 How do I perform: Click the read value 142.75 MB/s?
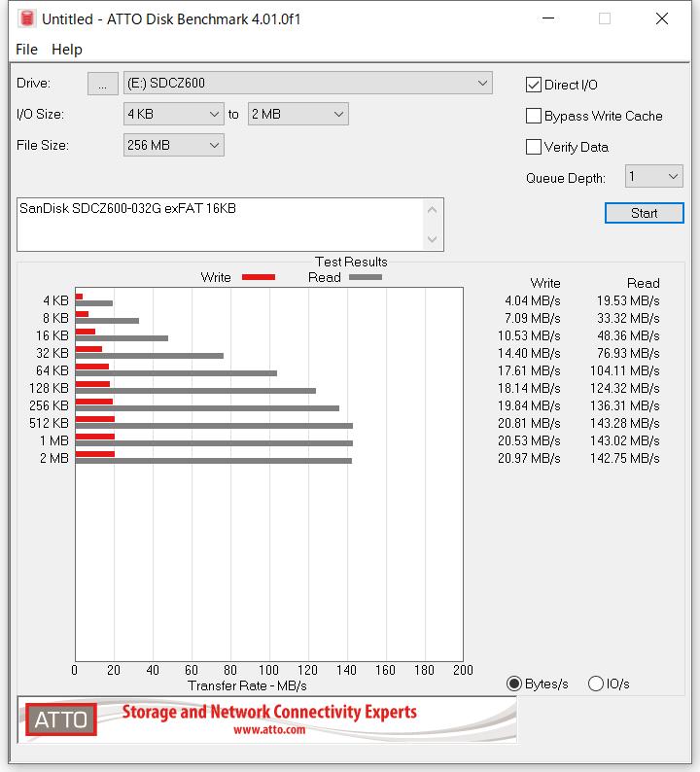(x=625, y=458)
